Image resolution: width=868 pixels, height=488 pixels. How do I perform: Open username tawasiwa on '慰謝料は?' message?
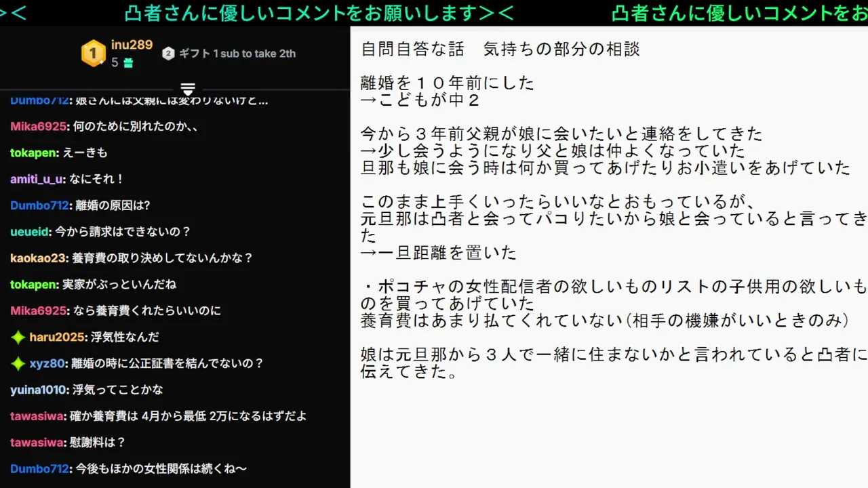point(38,443)
